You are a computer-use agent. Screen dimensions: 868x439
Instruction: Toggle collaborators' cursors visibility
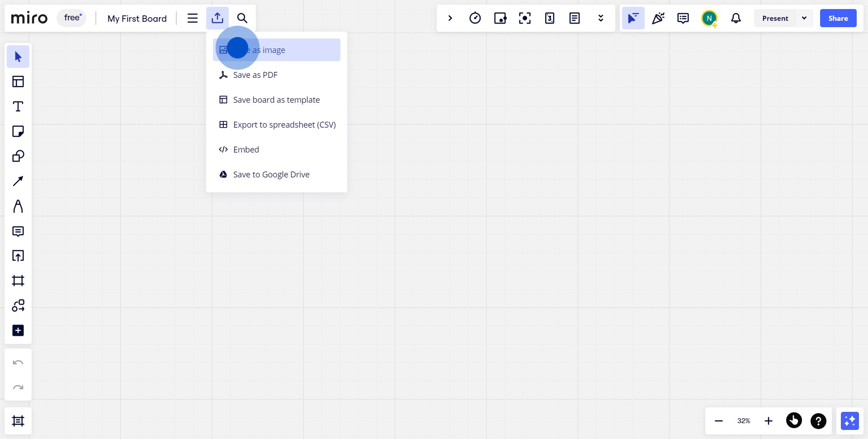pyautogui.click(x=633, y=18)
